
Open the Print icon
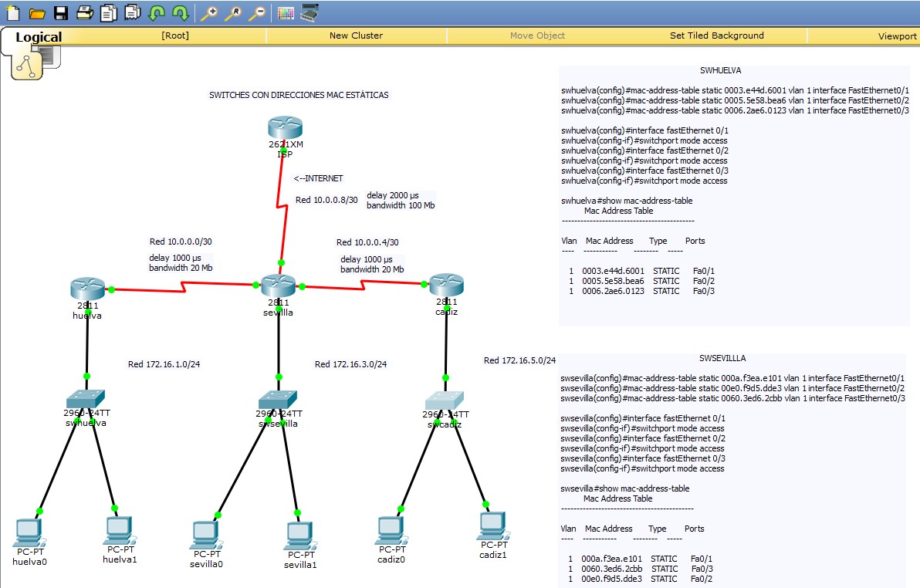coord(85,12)
